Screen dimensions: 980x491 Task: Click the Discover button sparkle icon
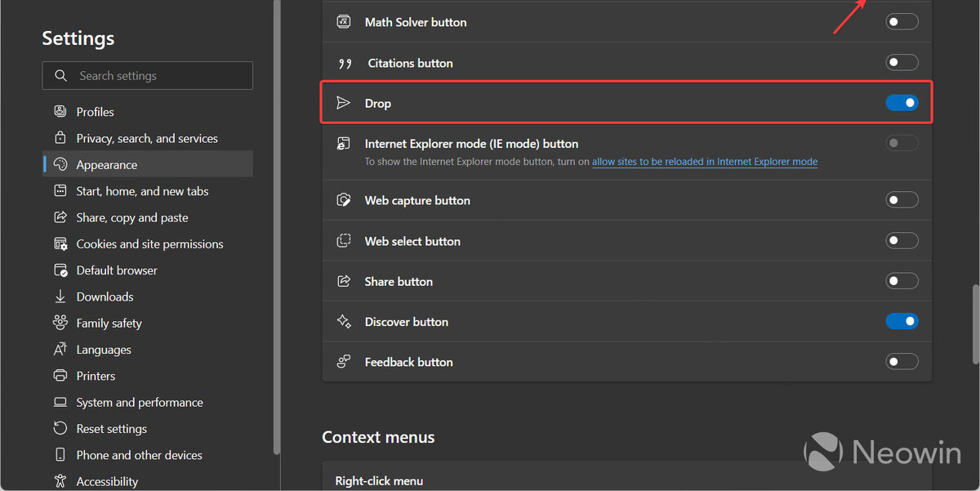pyautogui.click(x=344, y=322)
